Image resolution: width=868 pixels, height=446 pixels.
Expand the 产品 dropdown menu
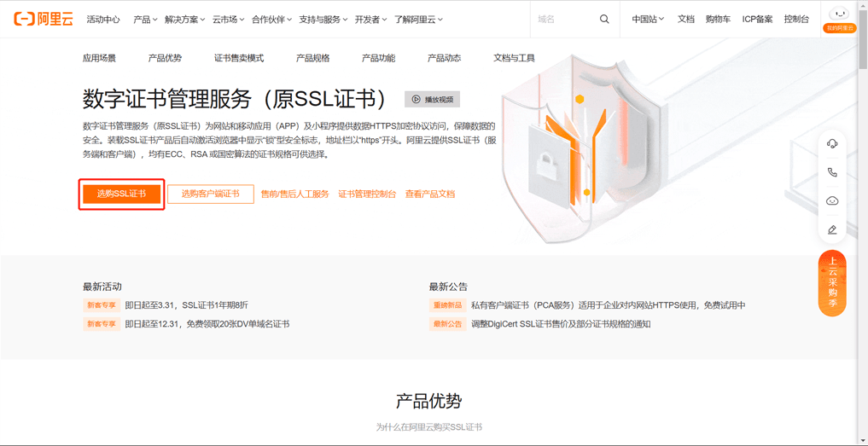[145, 19]
